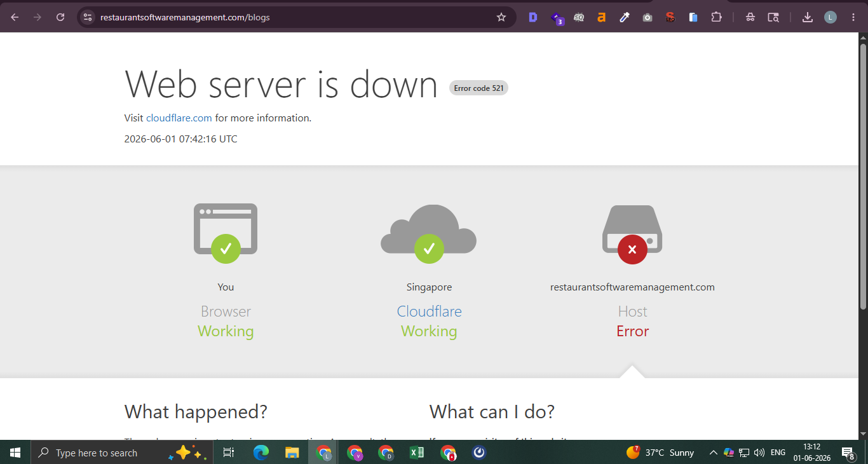This screenshot has width=868, height=464.
Task: Switch to the Chrome window with profile L
Action: click(x=323, y=453)
